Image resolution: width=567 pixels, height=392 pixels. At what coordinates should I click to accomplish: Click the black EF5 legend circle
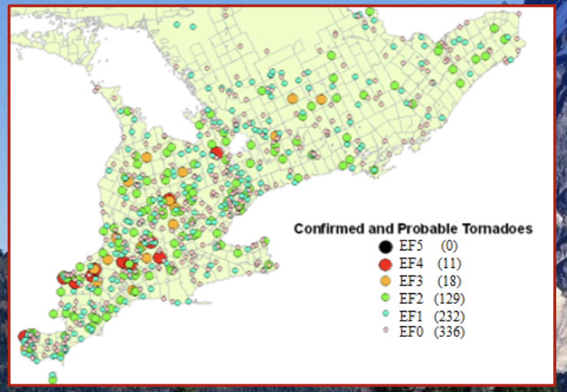coord(385,247)
